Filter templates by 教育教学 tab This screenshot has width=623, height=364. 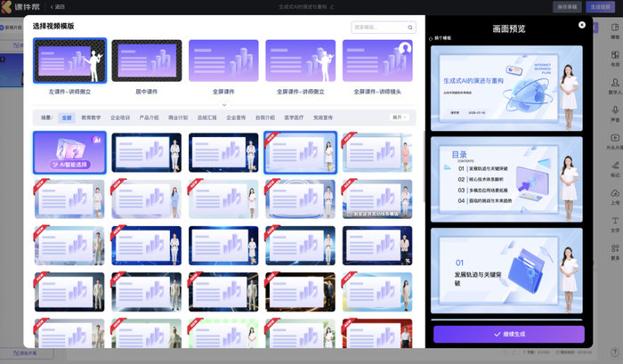click(91, 117)
